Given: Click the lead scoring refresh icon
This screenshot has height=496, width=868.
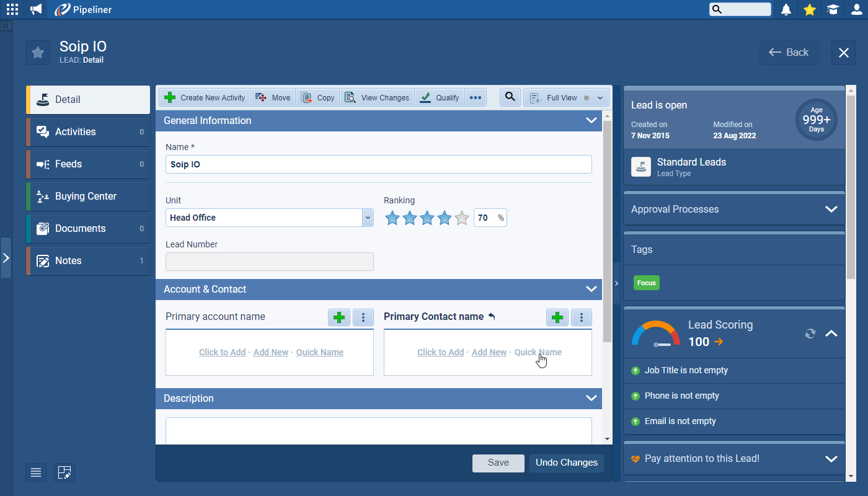Looking at the screenshot, I should (x=810, y=334).
